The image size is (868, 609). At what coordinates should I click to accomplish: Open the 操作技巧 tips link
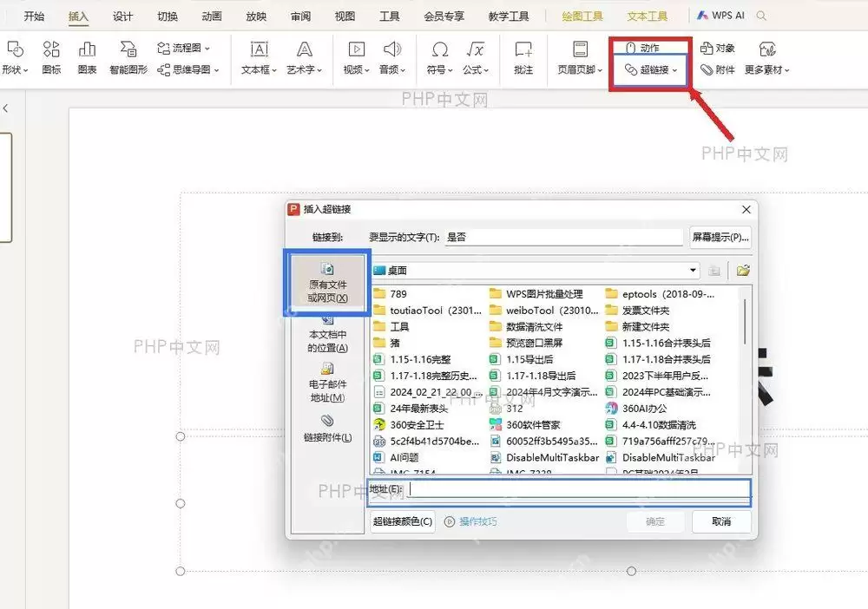470,521
